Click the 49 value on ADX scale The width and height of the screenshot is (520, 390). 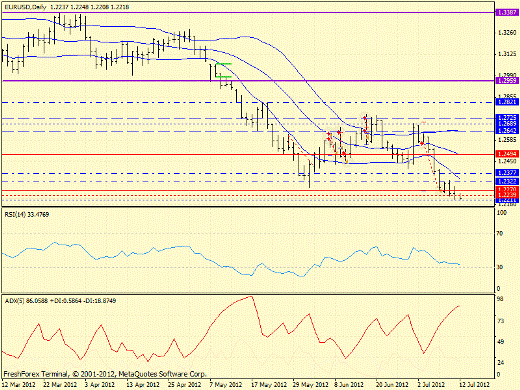pos(500,342)
